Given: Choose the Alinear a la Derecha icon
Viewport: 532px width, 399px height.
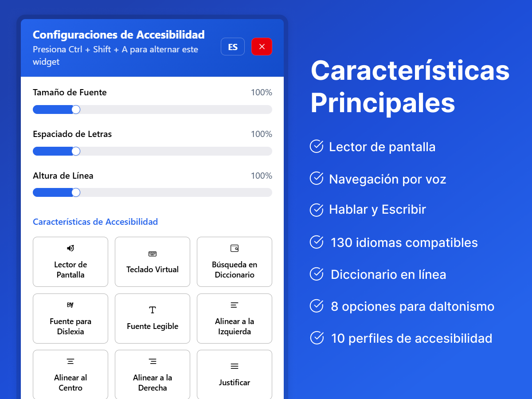Looking at the screenshot, I should 153,361.
